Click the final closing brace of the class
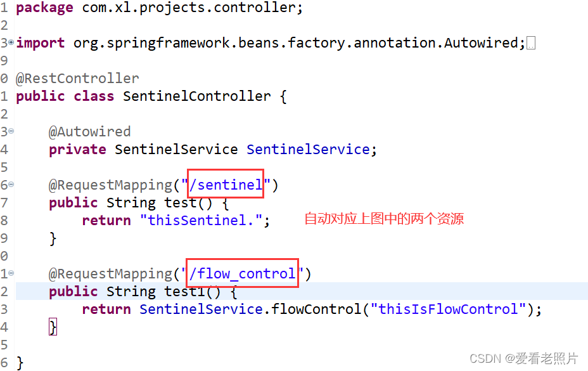The image size is (588, 371). pos(20,363)
